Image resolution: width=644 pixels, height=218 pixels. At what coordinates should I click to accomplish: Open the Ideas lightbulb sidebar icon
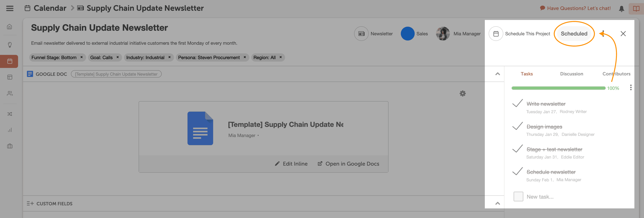point(9,45)
